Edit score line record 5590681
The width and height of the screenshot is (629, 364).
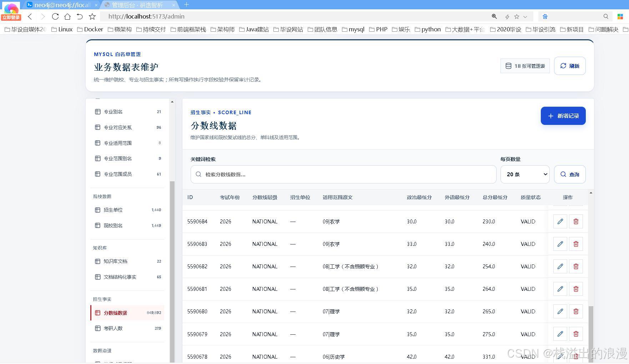[x=560, y=289]
